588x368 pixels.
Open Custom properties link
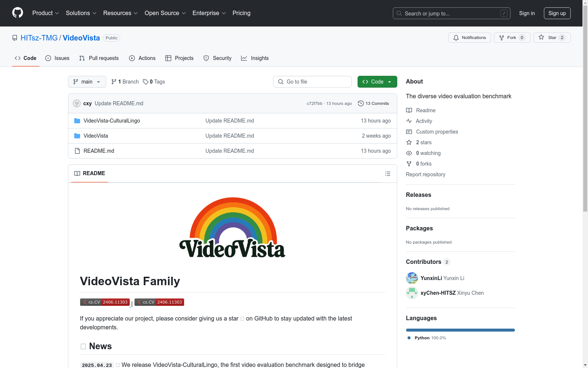click(x=432, y=132)
